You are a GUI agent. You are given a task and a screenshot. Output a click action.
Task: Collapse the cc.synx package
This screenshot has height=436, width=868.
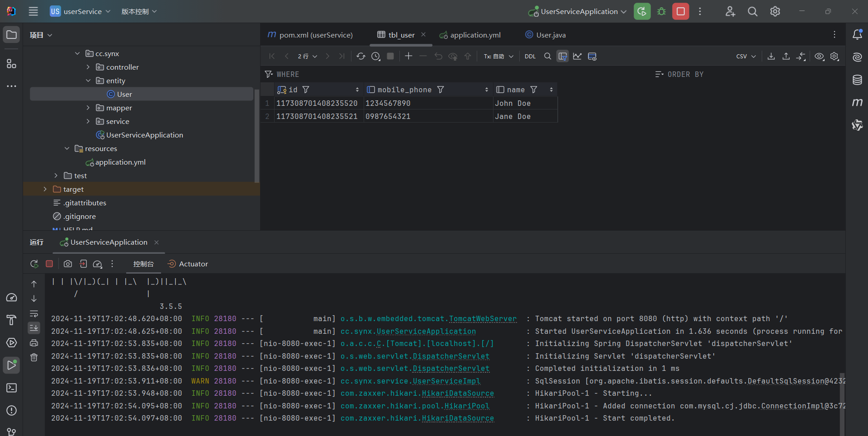77,53
